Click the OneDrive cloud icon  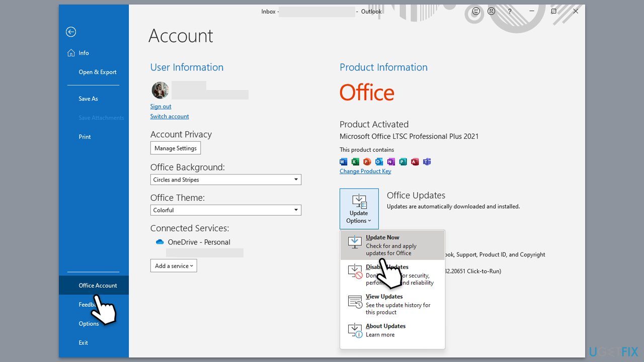pos(160,242)
